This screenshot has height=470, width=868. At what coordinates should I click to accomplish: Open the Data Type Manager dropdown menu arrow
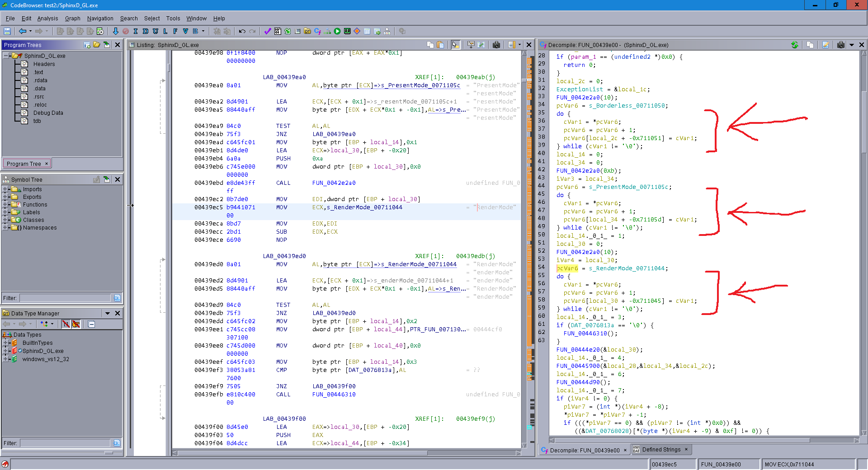coord(108,313)
